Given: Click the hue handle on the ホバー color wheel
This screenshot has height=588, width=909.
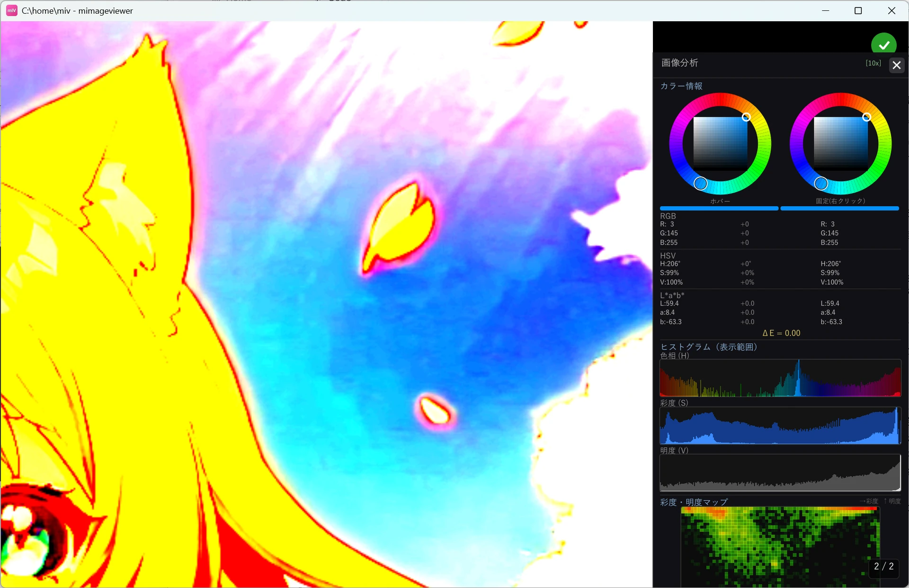Looking at the screenshot, I should click(700, 183).
